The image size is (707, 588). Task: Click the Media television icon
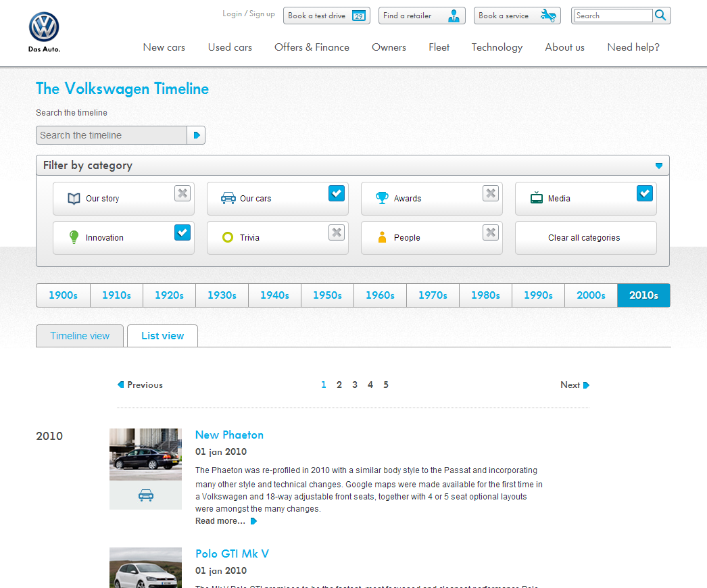point(537,198)
